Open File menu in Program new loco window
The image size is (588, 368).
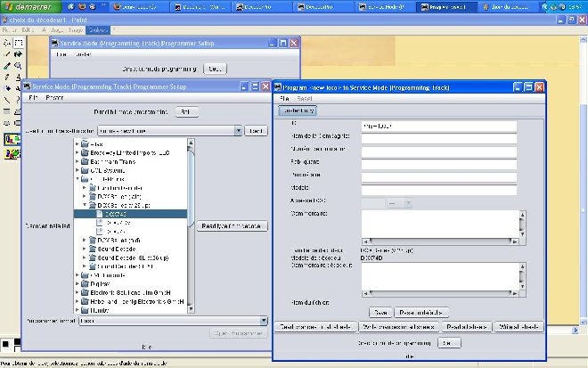click(284, 98)
